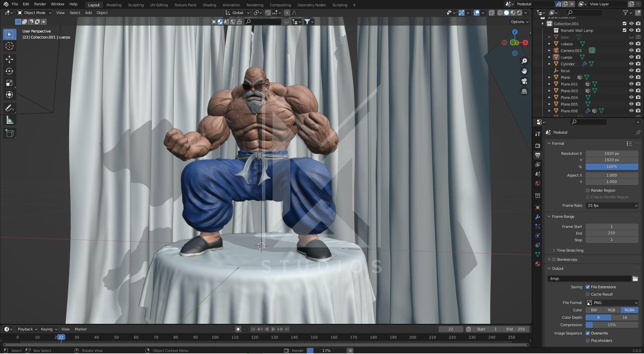The width and height of the screenshot is (644, 354).
Task: Click the Add Cube tool
Action: coord(9,133)
